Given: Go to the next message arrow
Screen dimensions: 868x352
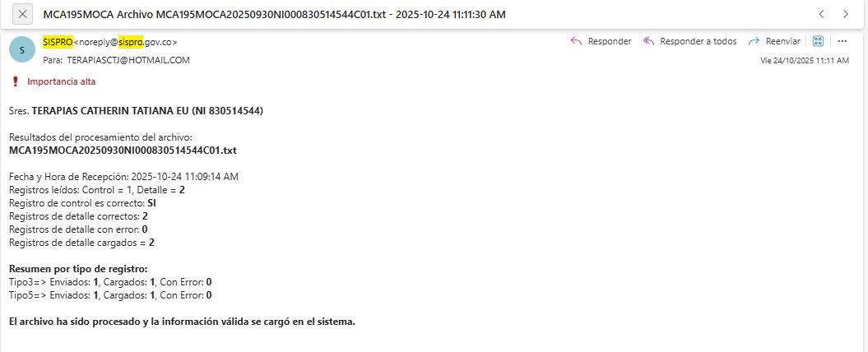Looking at the screenshot, I should [x=846, y=14].
